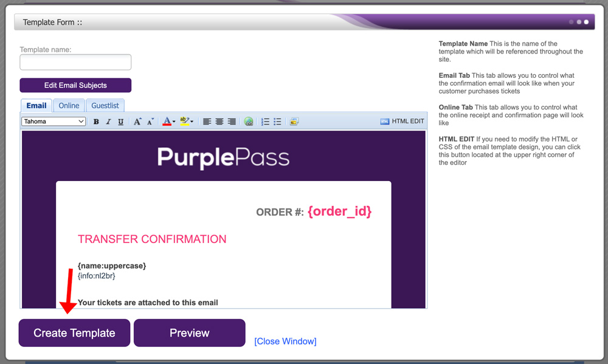Insert a bulleted list
The image size is (608, 364).
pos(278,122)
